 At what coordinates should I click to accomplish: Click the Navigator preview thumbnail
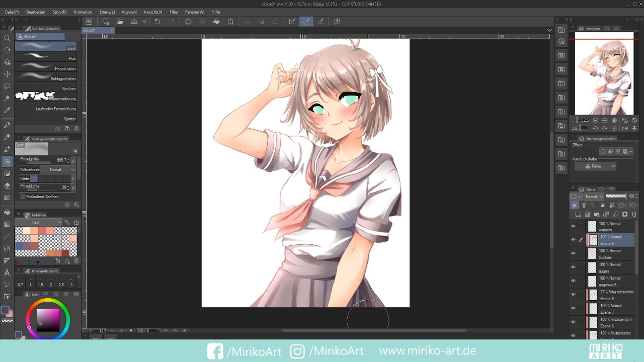[604, 73]
